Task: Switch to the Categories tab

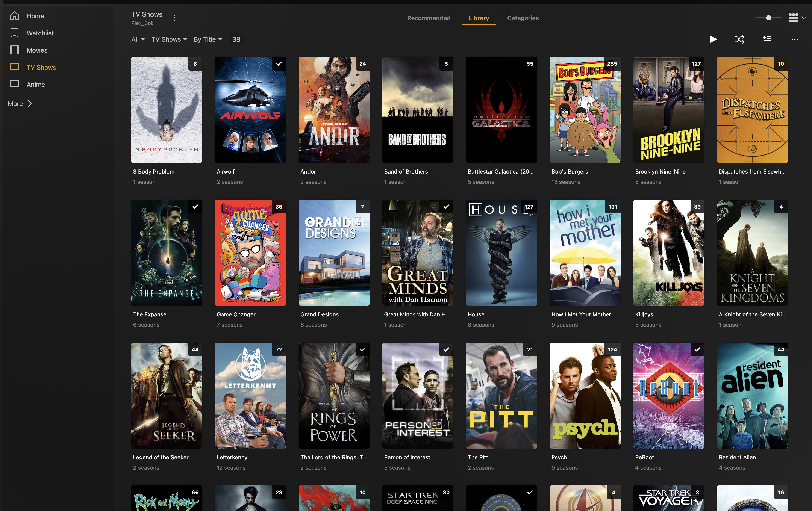Action: (x=523, y=18)
